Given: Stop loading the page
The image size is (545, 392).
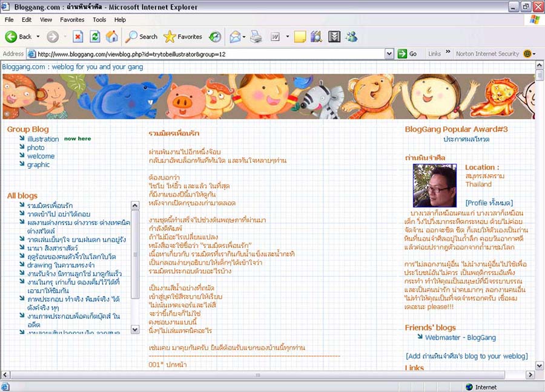Looking at the screenshot, I should pyautogui.click(x=78, y=36).
